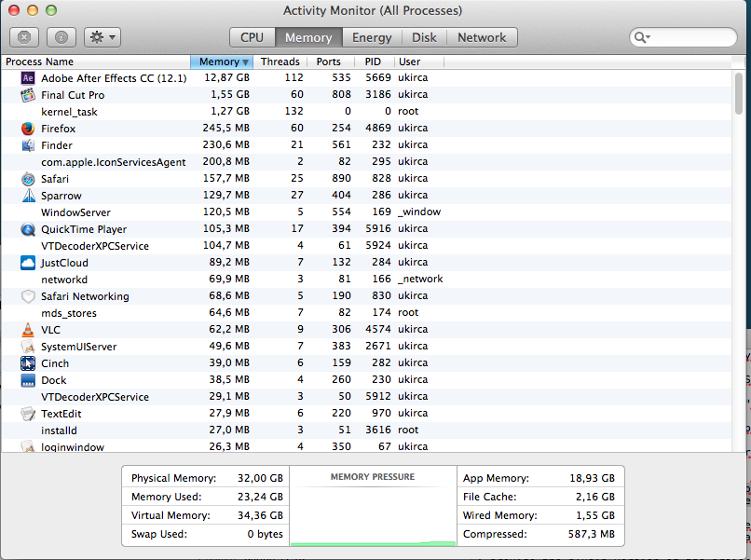Select the installd process row
This screenshot has height=560, width=751.
366,430
